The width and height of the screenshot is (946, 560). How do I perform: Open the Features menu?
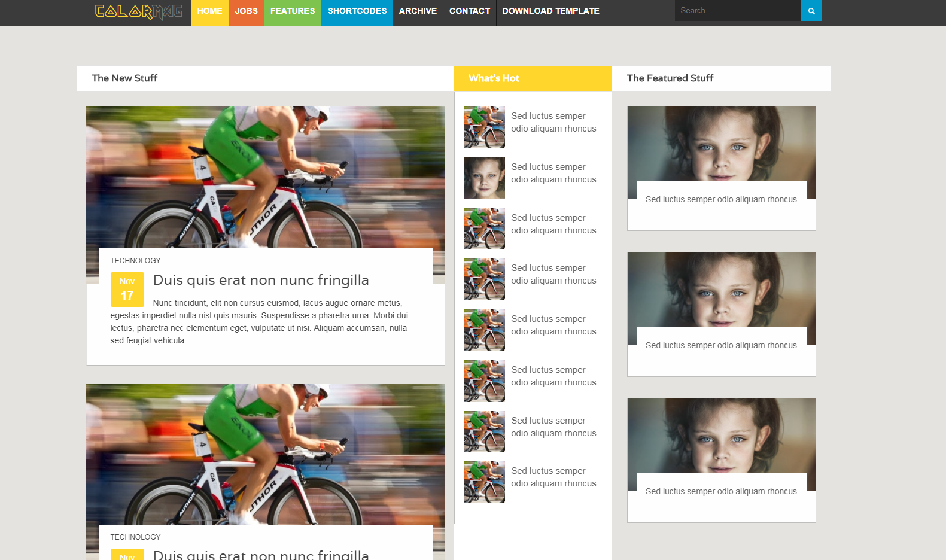pyautogui.click(x=292, y=11)
